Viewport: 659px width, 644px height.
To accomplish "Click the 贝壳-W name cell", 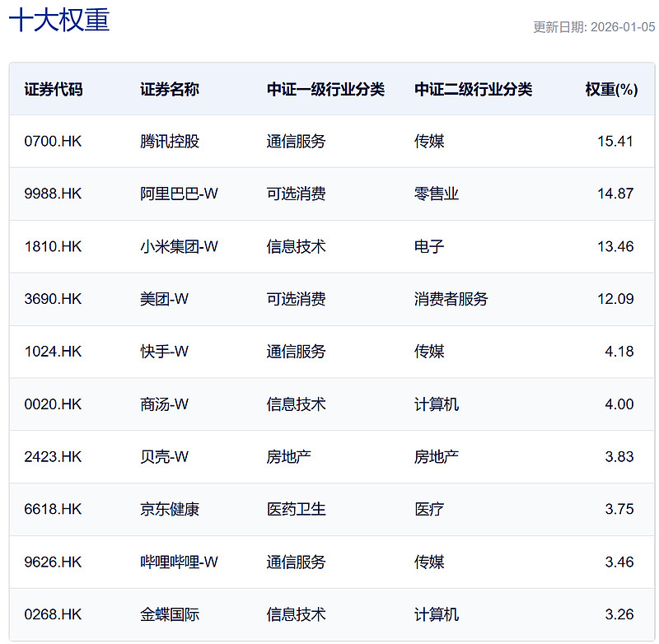I will coord(164,456).
